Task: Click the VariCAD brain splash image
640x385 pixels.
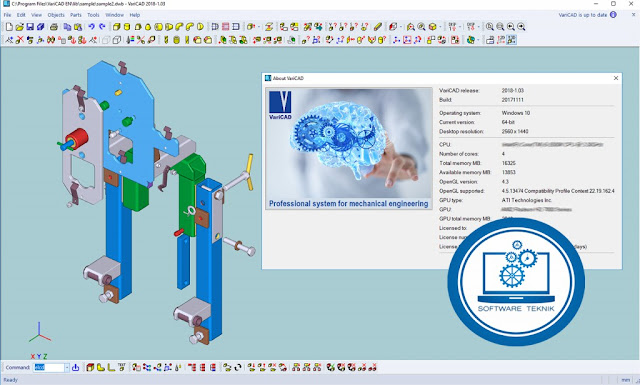Action: coord(349,148)
